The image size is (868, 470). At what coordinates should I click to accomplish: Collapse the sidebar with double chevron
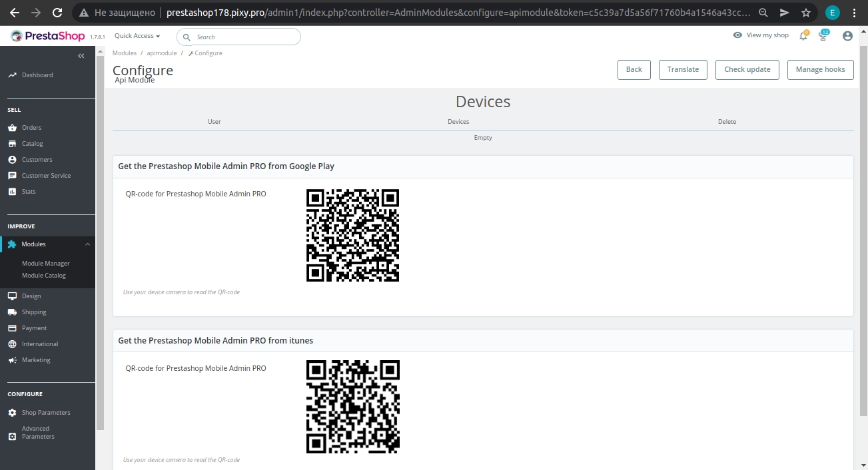[81, 56]
